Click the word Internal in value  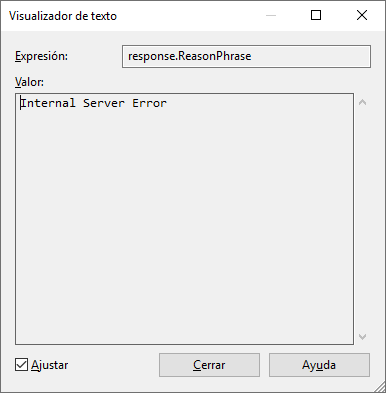pos(48,103)
